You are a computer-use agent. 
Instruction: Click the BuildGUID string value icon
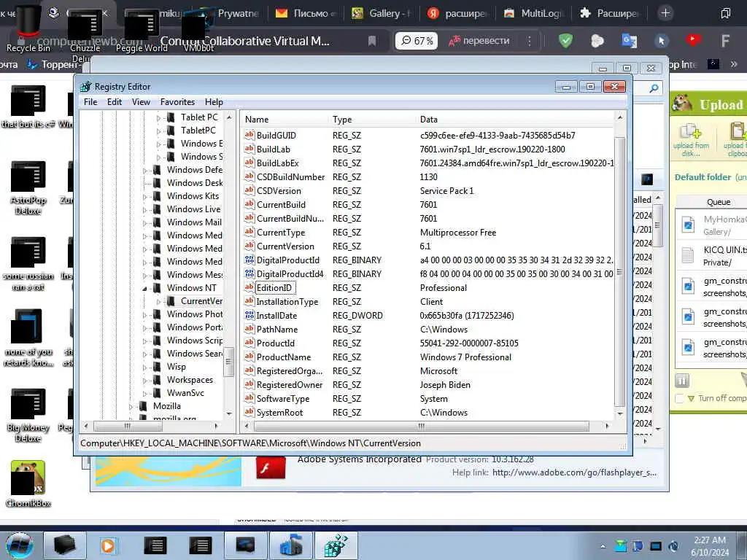point(249,135)
